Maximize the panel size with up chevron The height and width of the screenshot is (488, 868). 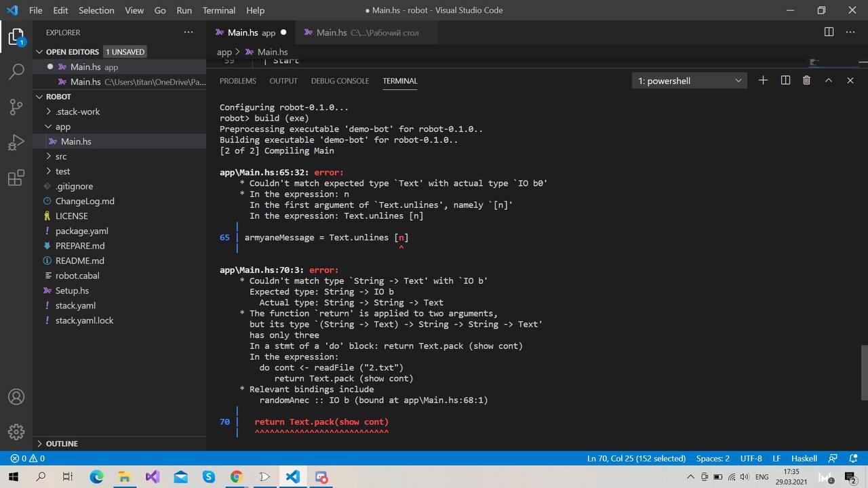(x=828, y=81)
